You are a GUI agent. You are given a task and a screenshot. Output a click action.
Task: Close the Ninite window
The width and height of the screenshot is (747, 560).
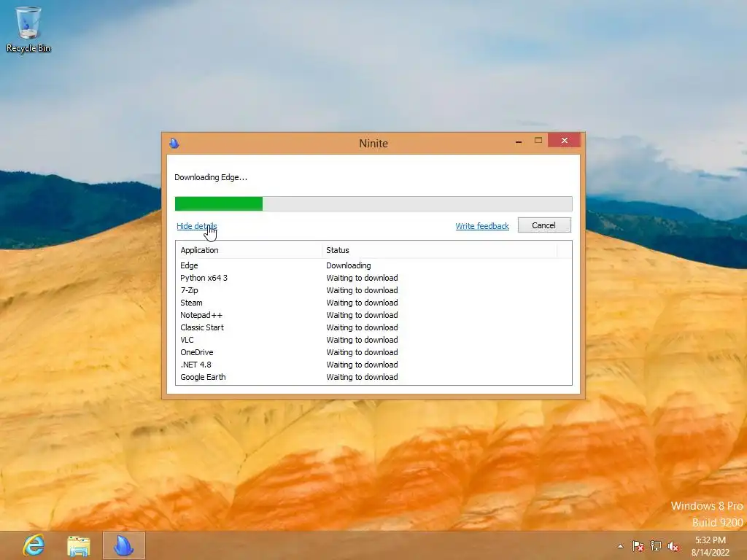pyautogui.click(x=565, y=141)
